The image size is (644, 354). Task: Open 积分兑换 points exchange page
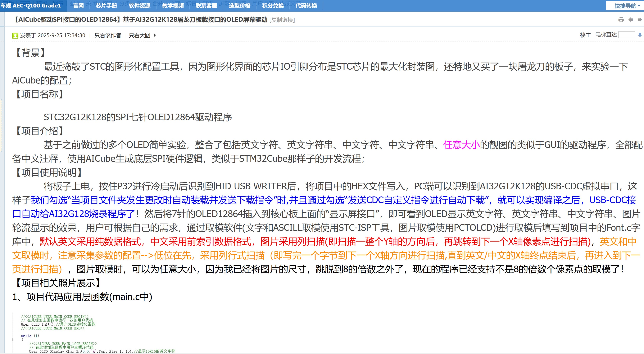tap(273, 6)
